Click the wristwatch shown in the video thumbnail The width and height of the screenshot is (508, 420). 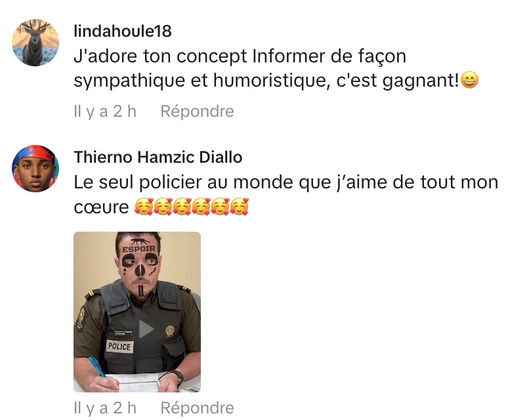click(x=179, y=378)
